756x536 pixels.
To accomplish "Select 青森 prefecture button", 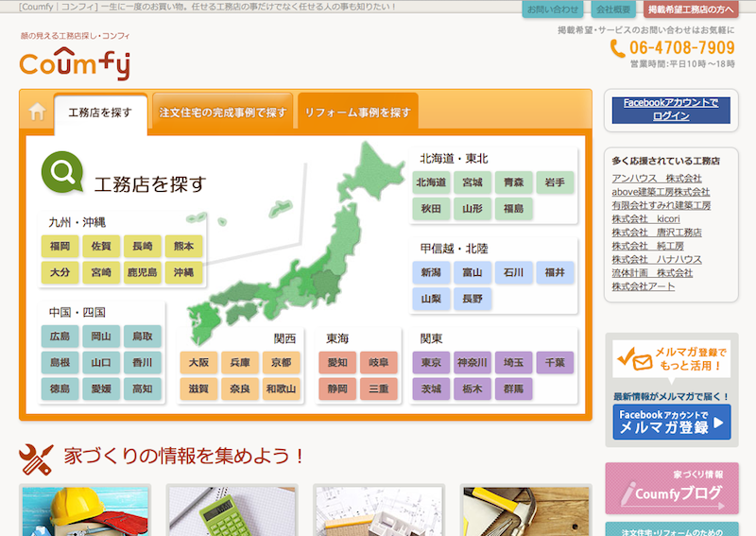I will coord(514,182).
